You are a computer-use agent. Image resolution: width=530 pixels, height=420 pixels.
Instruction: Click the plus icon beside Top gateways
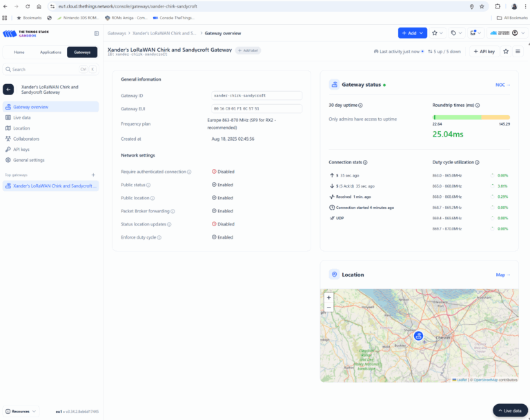point(93,175)
